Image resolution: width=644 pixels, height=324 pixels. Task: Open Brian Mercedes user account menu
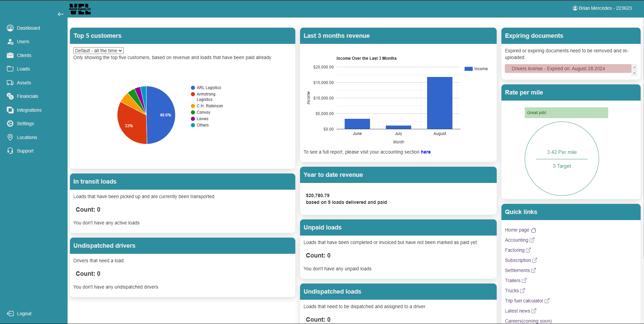(x=602, y=8)
